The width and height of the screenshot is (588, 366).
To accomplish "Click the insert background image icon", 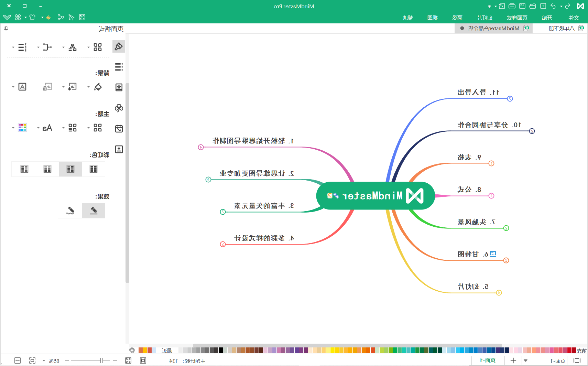I will (72, 87).
